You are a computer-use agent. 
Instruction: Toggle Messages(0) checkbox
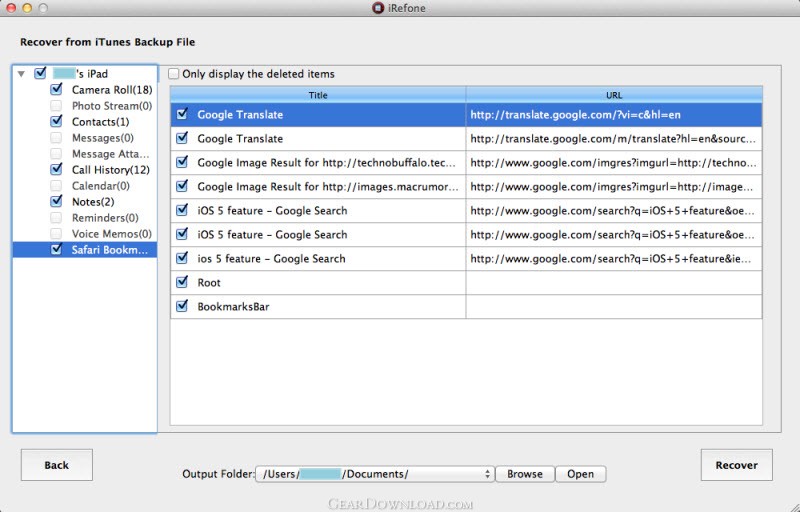pos(56,138)
